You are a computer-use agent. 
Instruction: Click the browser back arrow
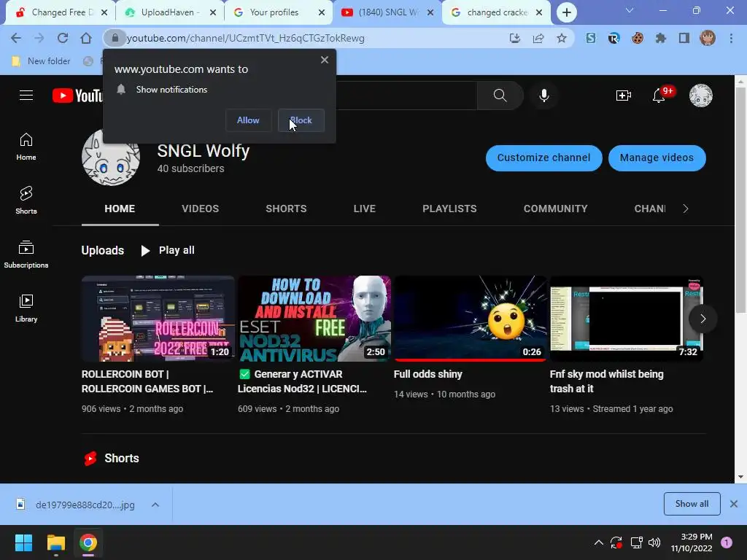(x=16, y=38)
